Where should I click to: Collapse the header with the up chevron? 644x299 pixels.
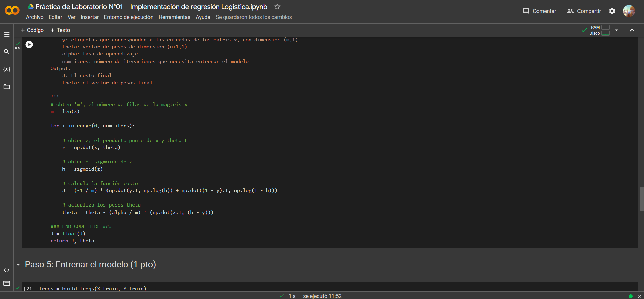[x=632, y=30]
